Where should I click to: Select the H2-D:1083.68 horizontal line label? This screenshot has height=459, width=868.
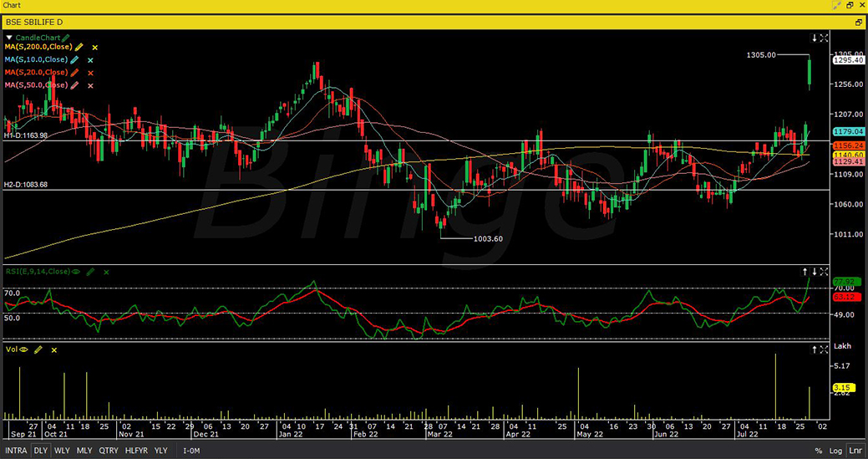pyautogui.click(x=25, y=185)
